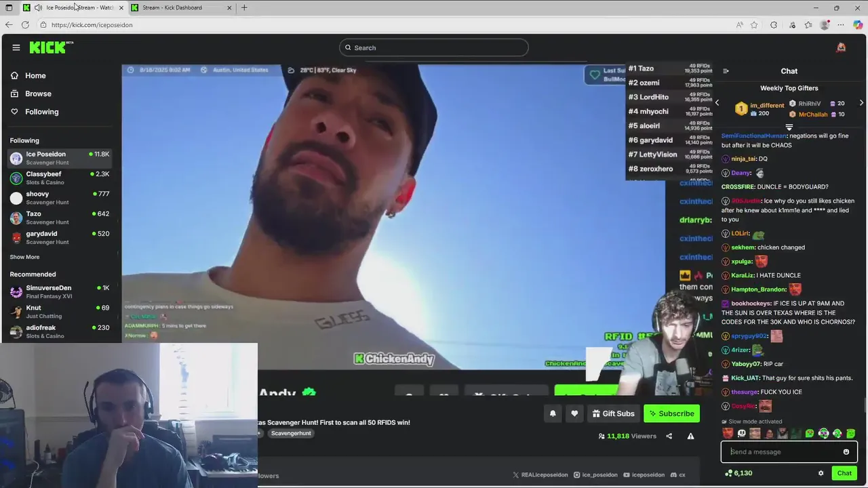Open Ice Poseidon channel in Following list
Viewport: 868px width, 488px height.
(x=60, y=158)
